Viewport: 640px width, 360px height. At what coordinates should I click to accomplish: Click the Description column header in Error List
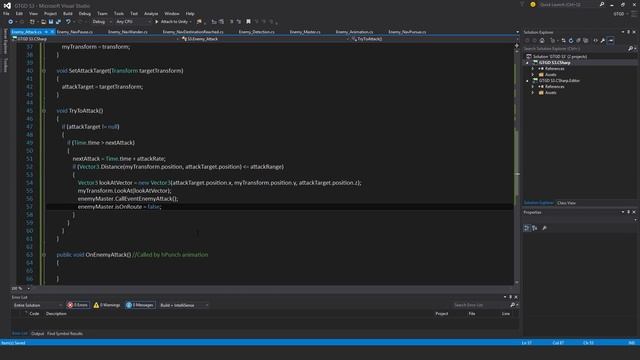pyautogui.click(x=56, y=313)
